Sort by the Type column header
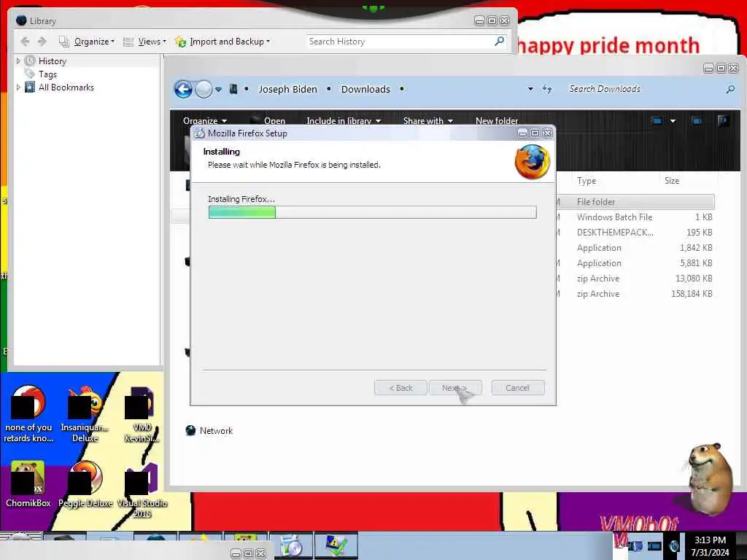 click(587, 181)
